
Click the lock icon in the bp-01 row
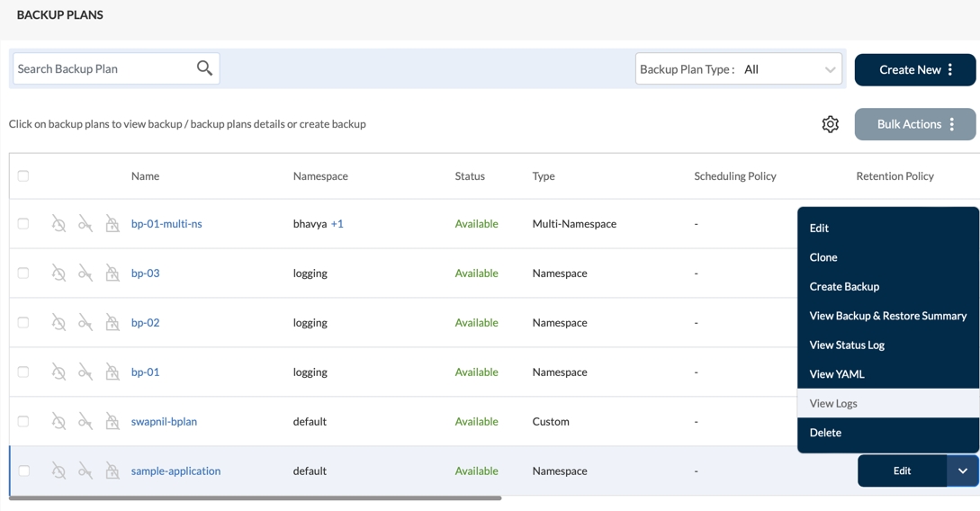112,372
